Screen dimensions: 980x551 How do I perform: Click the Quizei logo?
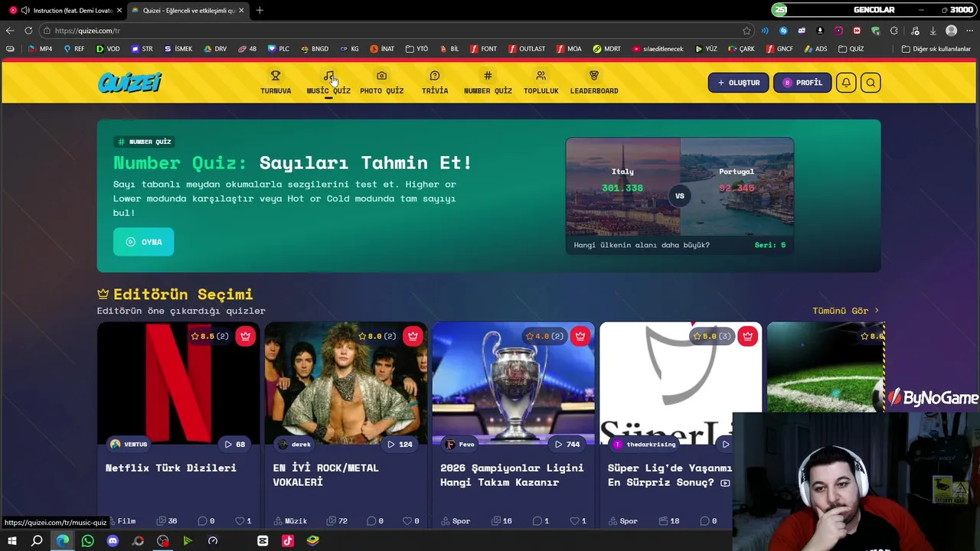130,82
